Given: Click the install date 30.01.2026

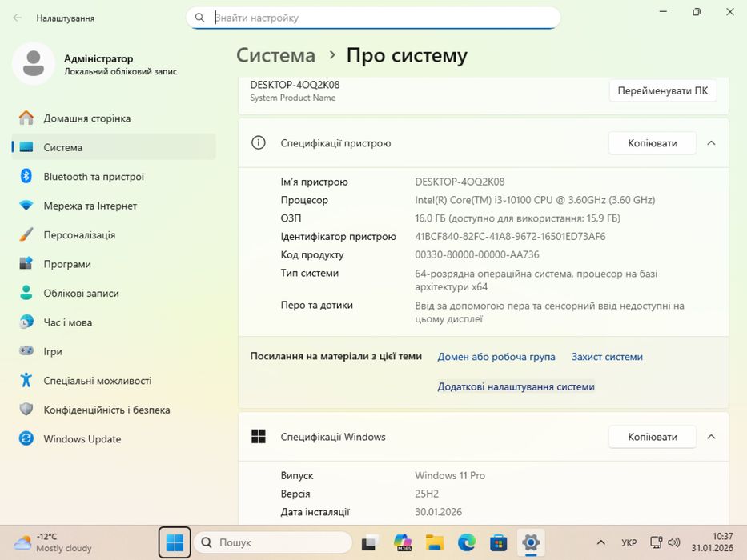Looking at the screenshot, I should (x=438, y=512).
